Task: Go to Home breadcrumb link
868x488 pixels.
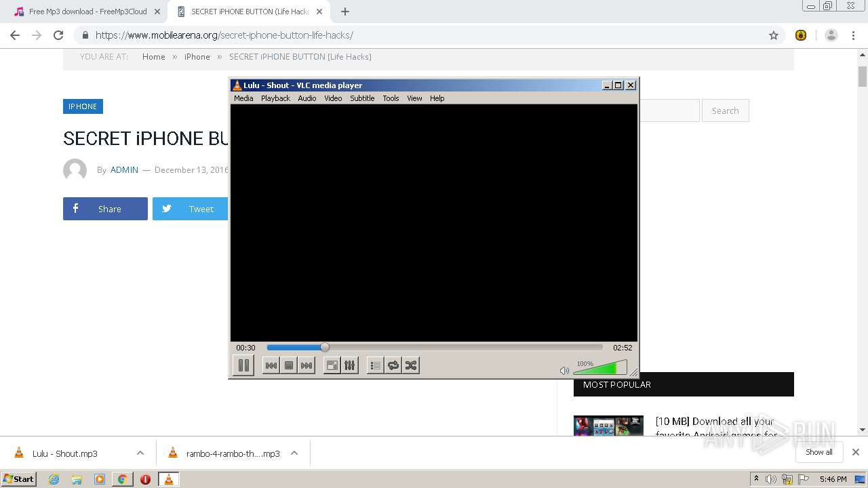Action: [x=154, y=57]
